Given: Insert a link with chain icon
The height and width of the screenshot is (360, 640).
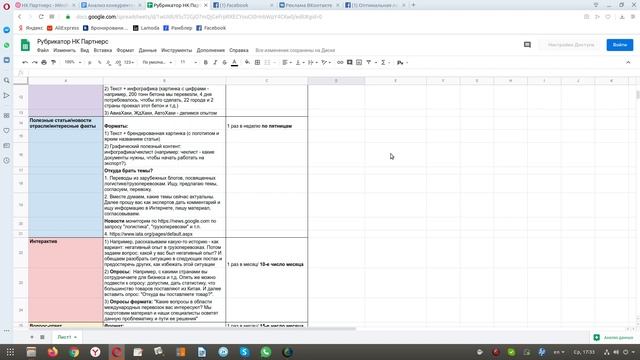Looking at the screenshot, I should (340, 62).
